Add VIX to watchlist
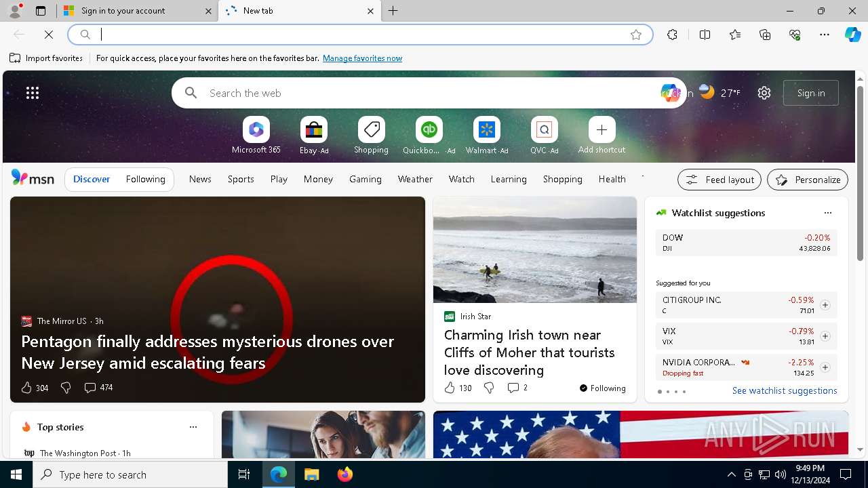 coord(825,336)
